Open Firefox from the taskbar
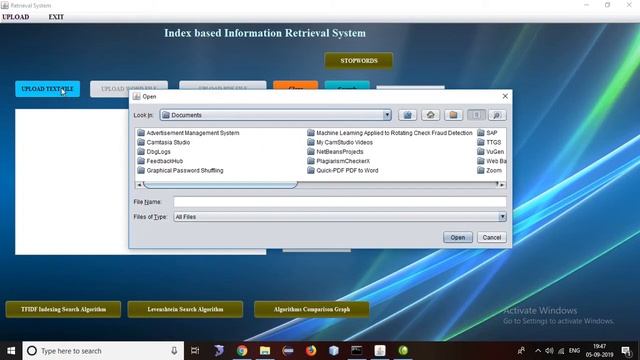The height and width of the screenshot is (360, 640). tap(311, 351)
